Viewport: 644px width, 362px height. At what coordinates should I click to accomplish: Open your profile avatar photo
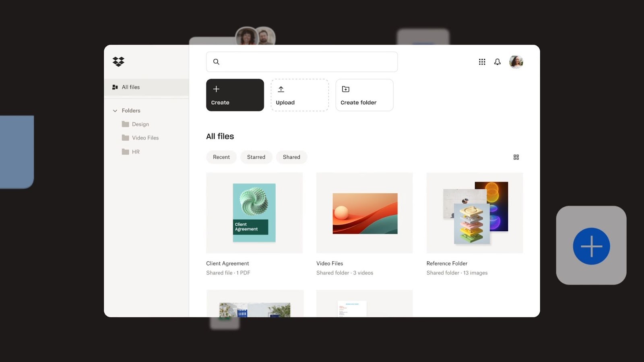click(516, 62)
